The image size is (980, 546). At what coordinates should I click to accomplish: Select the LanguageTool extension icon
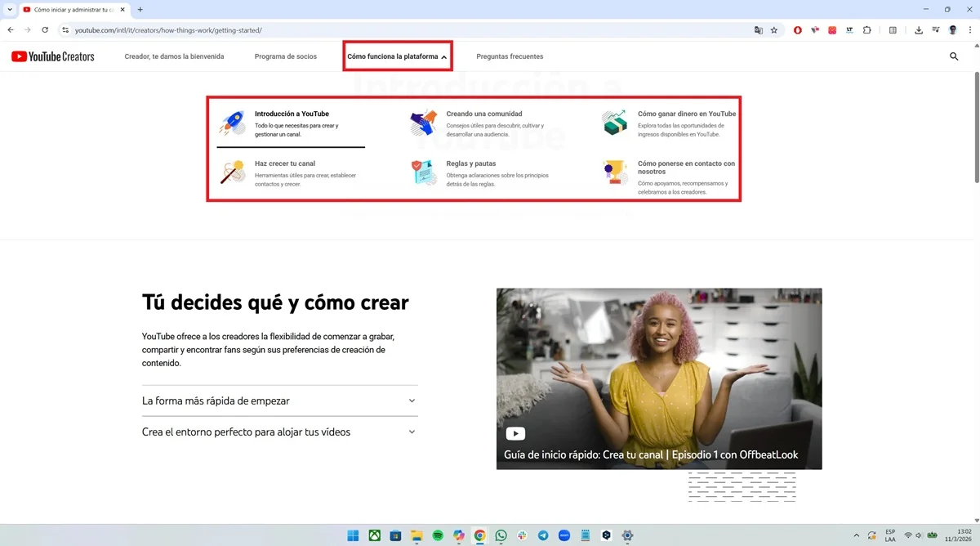point(849,29)
